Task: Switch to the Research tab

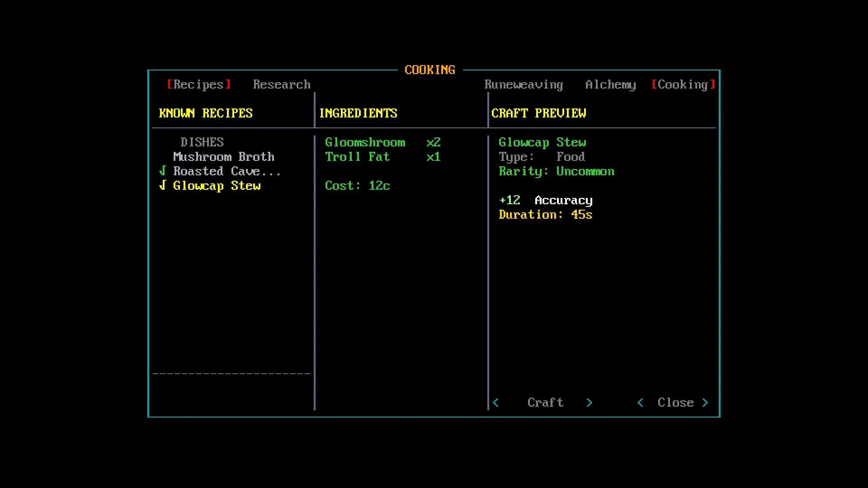Action: [x=282, y=84]
